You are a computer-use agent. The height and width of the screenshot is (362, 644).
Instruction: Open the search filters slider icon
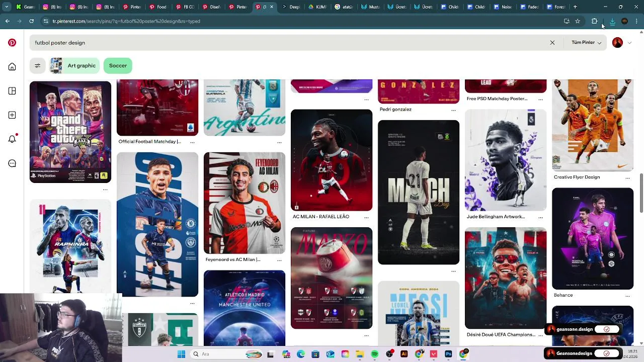(x=37, y=66)
